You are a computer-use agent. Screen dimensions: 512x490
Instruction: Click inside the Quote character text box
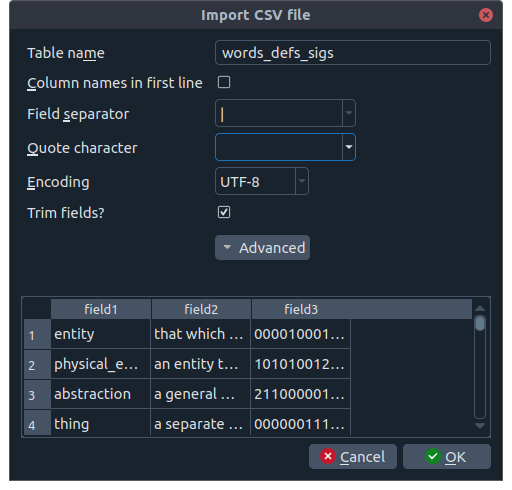point(279,147)
